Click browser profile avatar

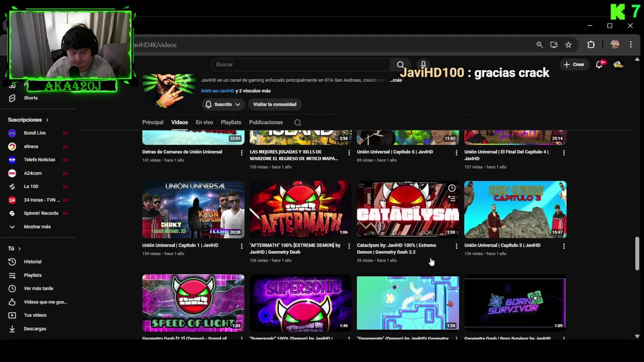click(x=615, y=45)
